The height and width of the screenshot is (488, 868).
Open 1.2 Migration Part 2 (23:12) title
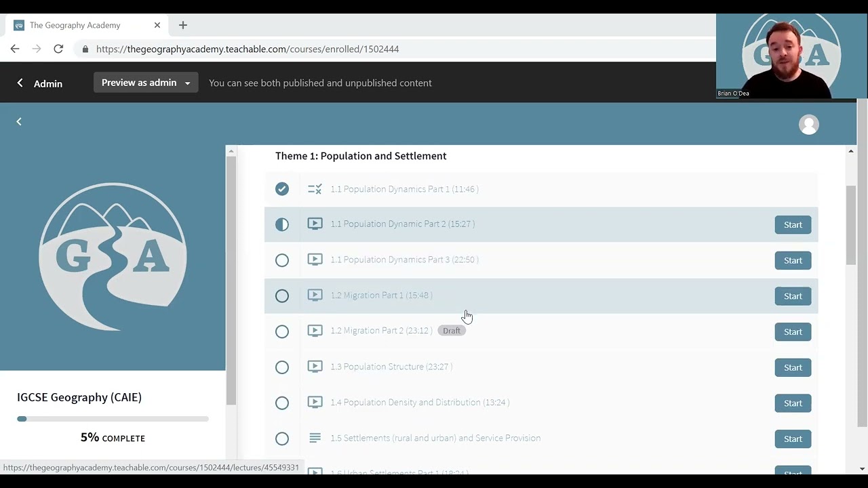pyautogui.click(x=381, y=331)
